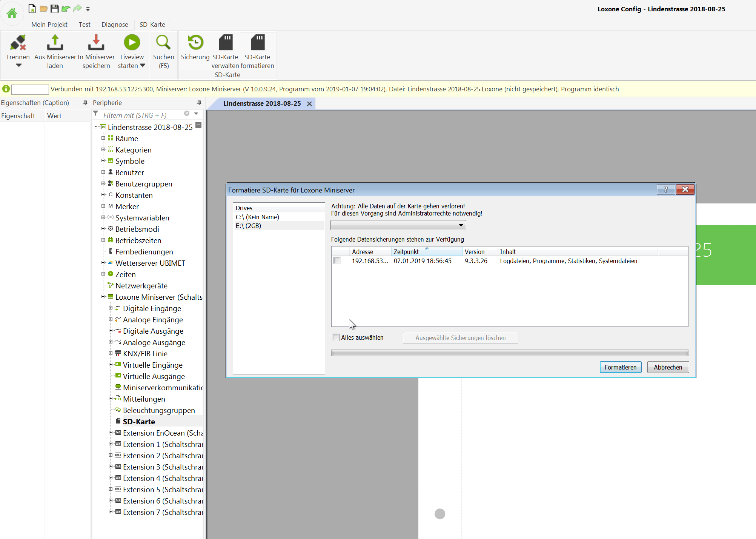Image resolution: width=756 pixels, height=539 pixels.
Task: Pin the Peripherie panel
Action: pyautogui.click(x=199, y=103)
